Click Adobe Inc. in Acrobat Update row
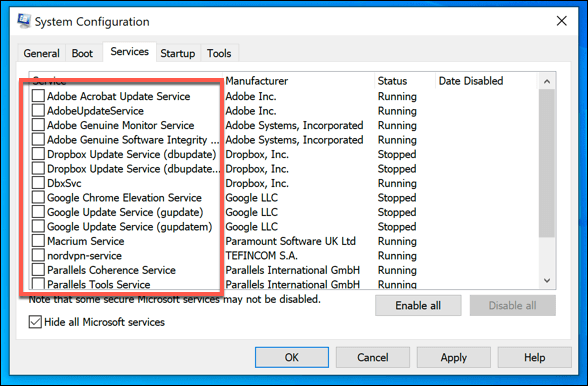 pos(251,96)
